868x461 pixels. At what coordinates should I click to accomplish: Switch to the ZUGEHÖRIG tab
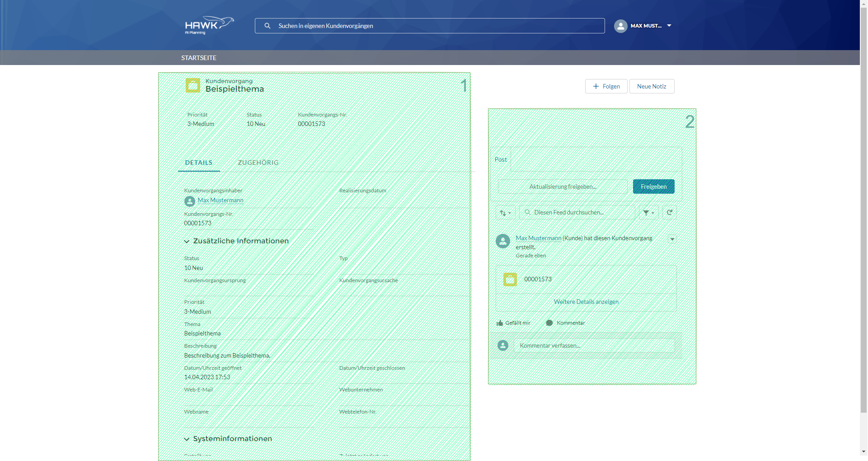[258, 163]
